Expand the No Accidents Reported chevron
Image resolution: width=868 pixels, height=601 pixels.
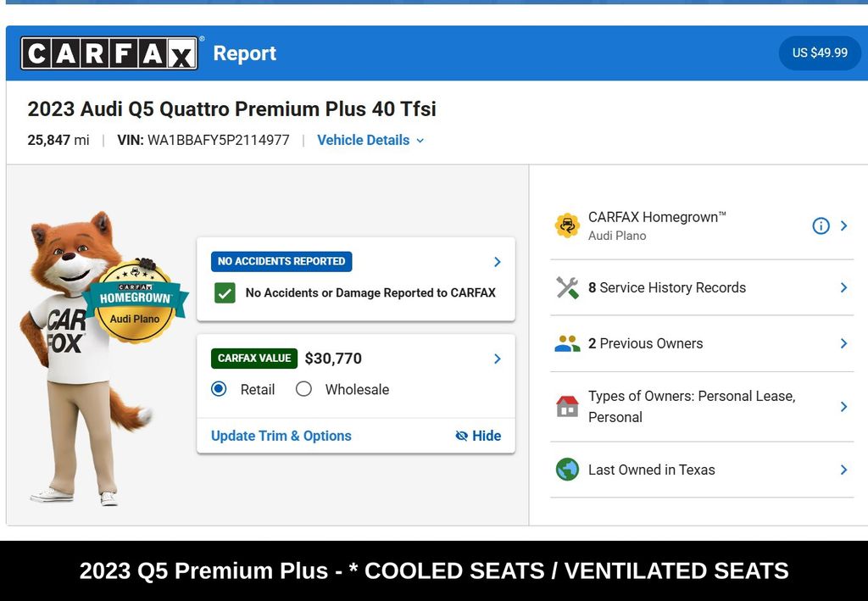pos(497,262)
